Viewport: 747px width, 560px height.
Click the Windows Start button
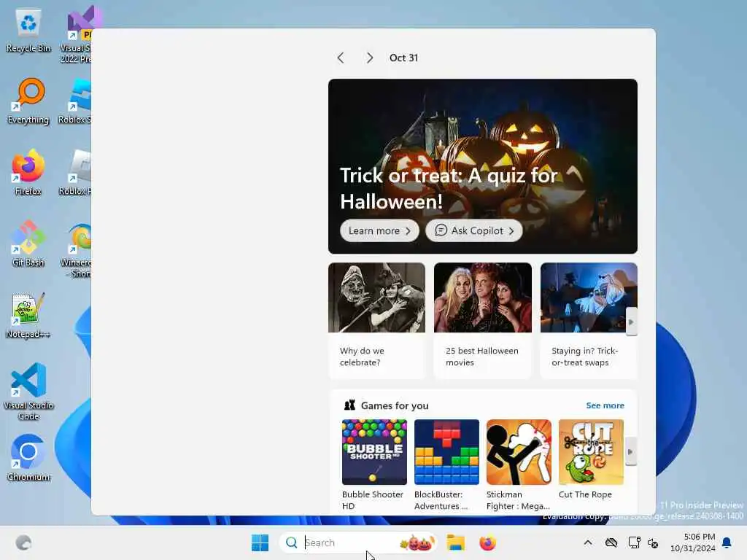[x=260, y=542]
